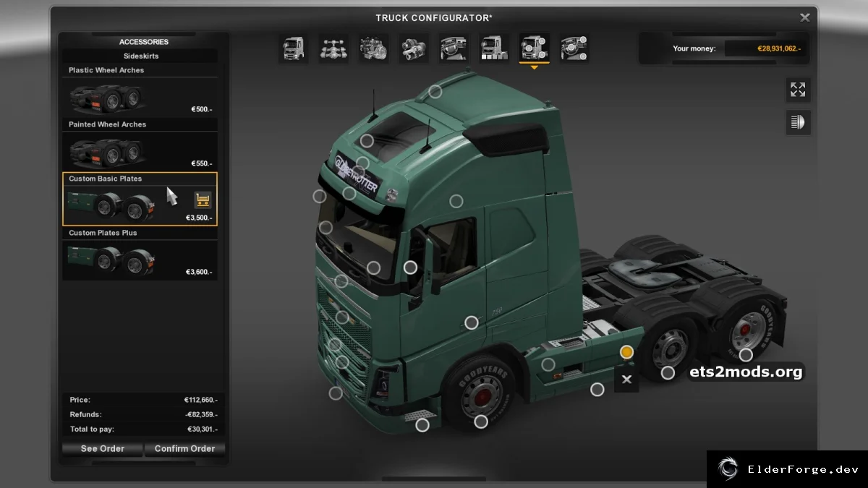The height and width of the screenshot is (488, 868).
Task: Pick the gray node on the green sideskirt panel
Action: point(548,364)
